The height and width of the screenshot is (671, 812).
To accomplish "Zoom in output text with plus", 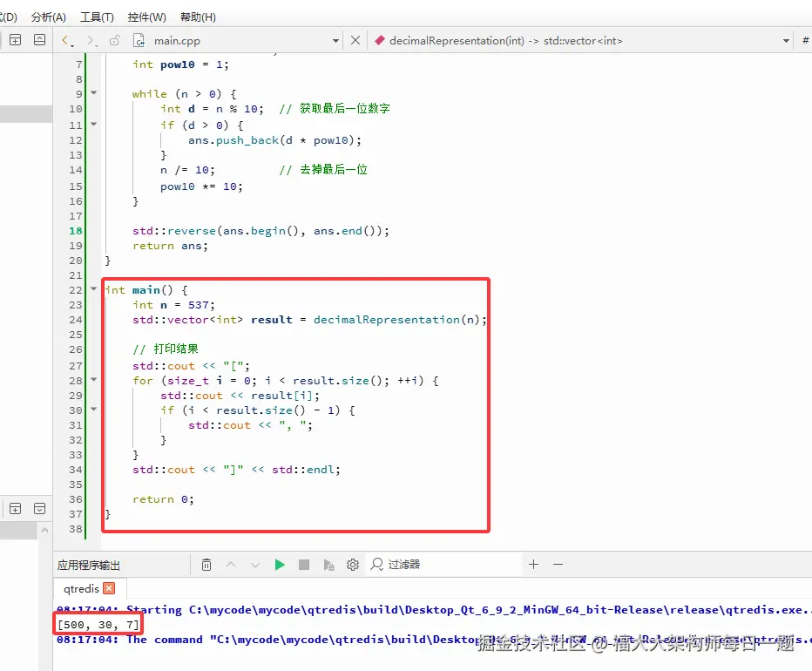I will point(533,564).
